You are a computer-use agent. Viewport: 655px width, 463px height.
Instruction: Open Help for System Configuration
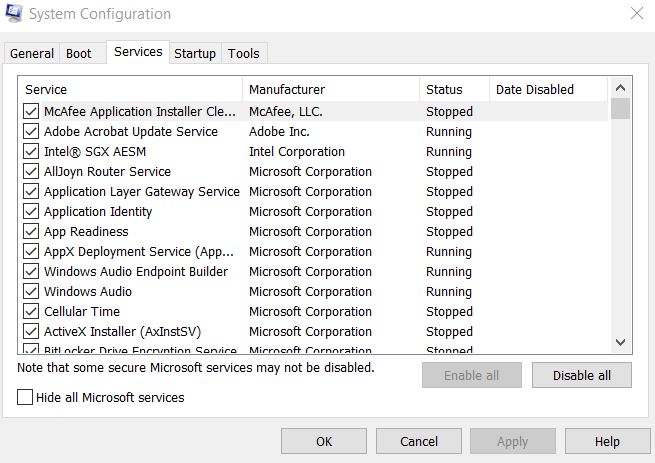click(607, 441)
